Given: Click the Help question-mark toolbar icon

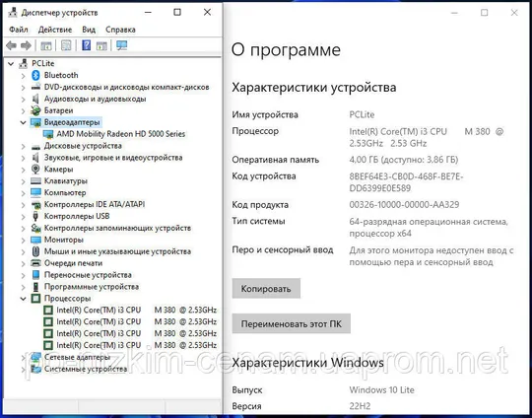Looking at the screenshot, I should tap(87, 45).
